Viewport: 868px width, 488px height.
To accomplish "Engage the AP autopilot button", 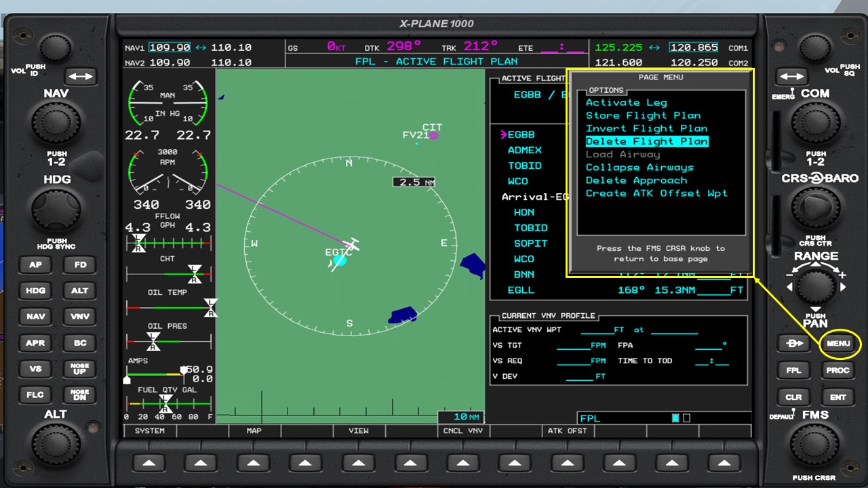I will pyautogui.click(x=35, y=265).
